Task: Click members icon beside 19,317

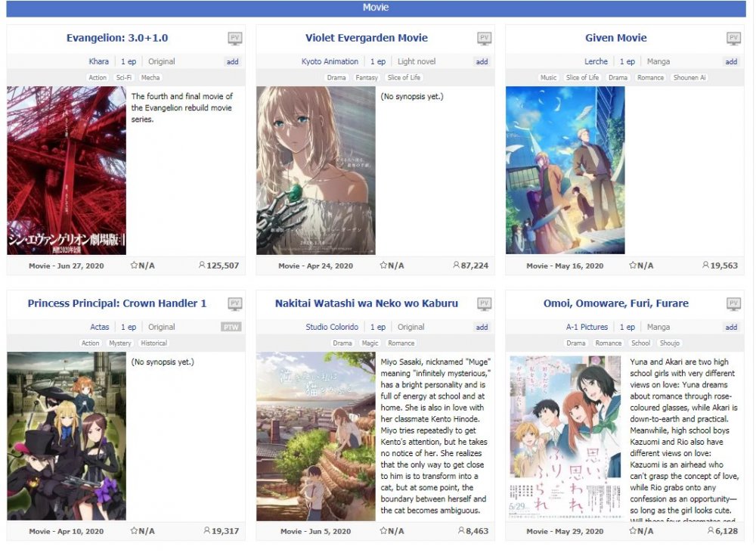Action: tap(207, 530)
